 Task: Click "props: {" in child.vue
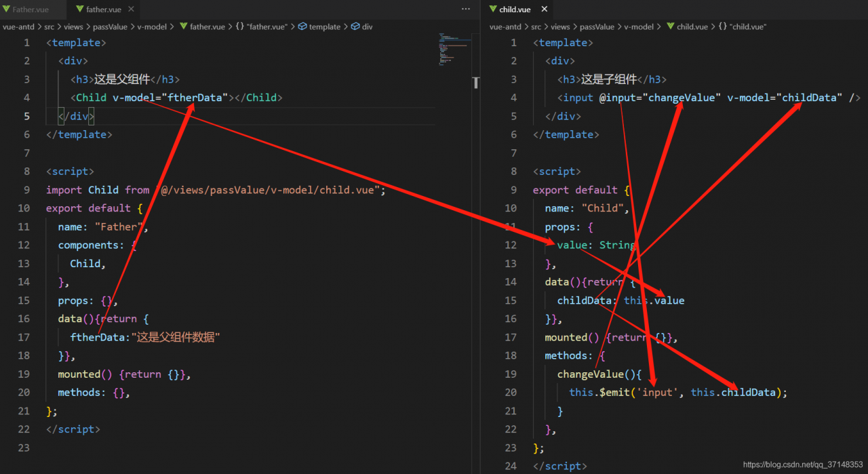click(569, 226)
